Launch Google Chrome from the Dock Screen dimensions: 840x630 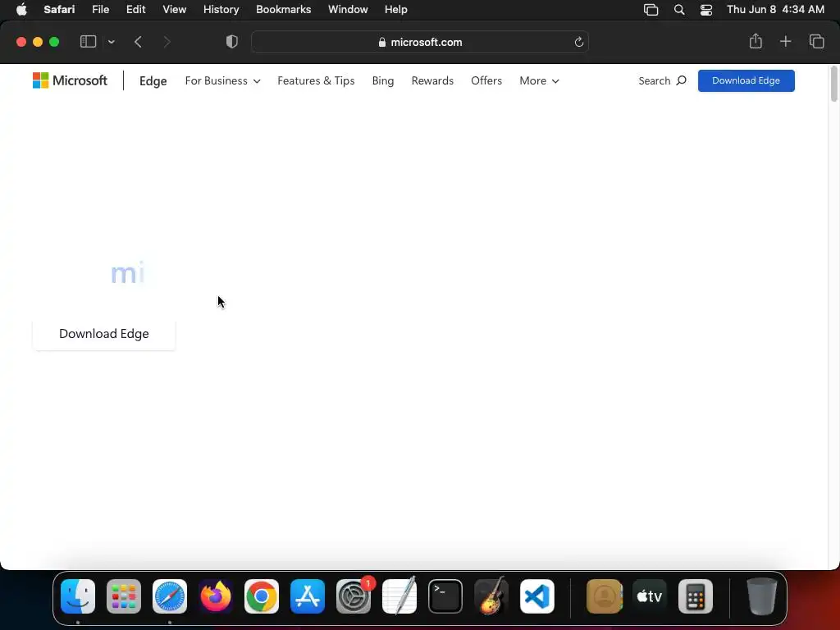(262, 596)
